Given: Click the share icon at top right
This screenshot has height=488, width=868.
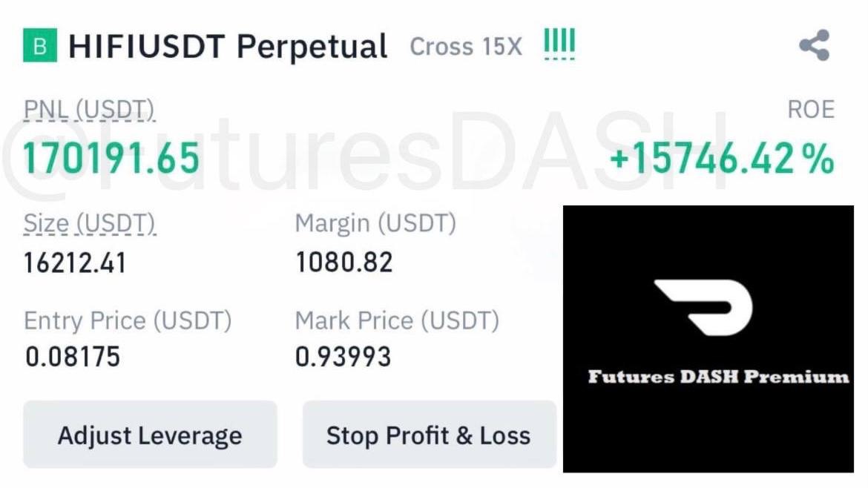Looking at the screenshot, I should (x=815, y=44).
